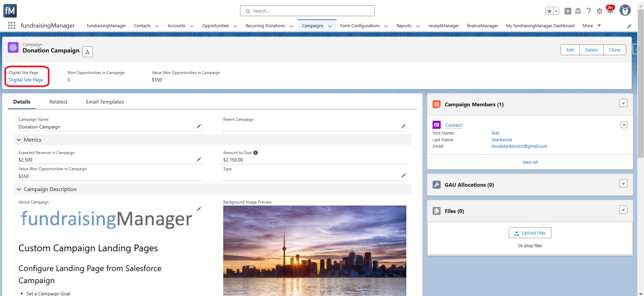This screenshot has height=296, width=644.
Task: Open the Bob first name link
Action: 495,133
